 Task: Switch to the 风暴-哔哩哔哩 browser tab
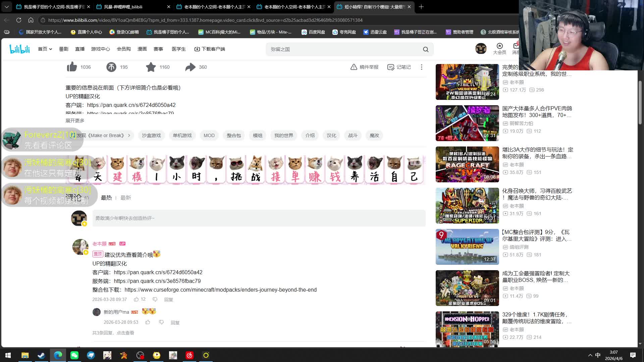click(x=123, y=7)
